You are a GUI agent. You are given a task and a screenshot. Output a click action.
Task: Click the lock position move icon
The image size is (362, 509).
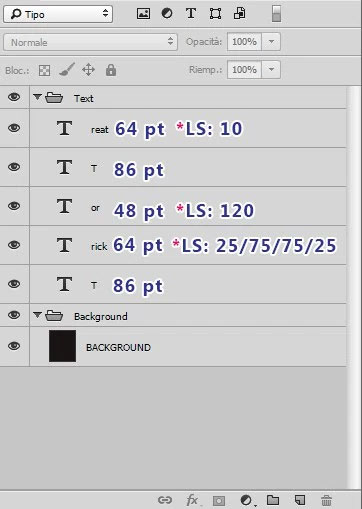pyautogui.click(x=88, y=70)
